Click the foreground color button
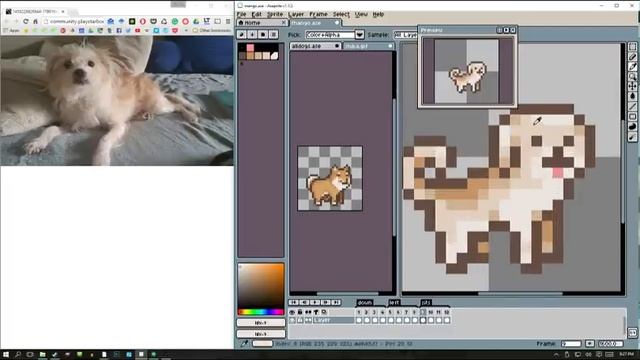640x360 pixels. (x=261, y=323)
